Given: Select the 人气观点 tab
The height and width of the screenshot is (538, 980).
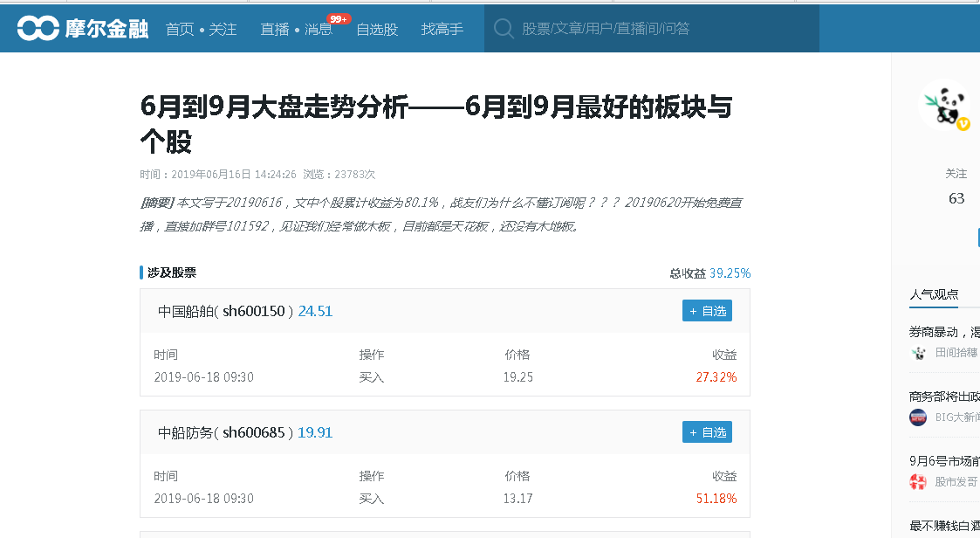Looking at the screenshot, I should pos(934,294).
